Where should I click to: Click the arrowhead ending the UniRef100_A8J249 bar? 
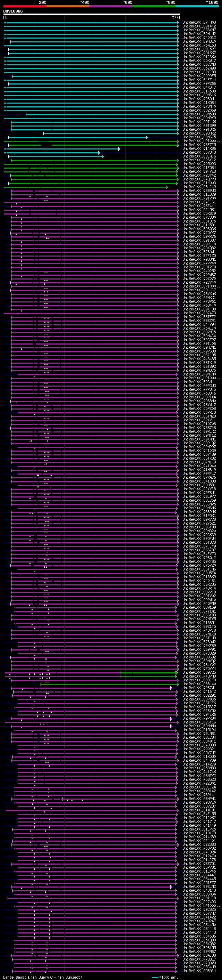[166, 187]
